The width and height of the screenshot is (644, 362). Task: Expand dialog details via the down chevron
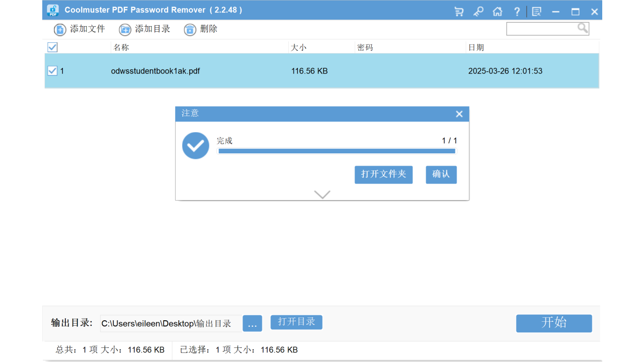click(322, 195)
